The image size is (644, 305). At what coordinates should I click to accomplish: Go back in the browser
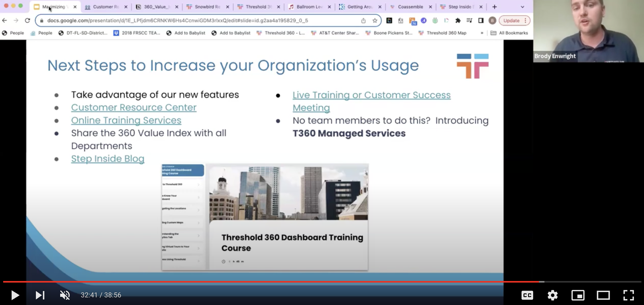(x=4, y=21)
